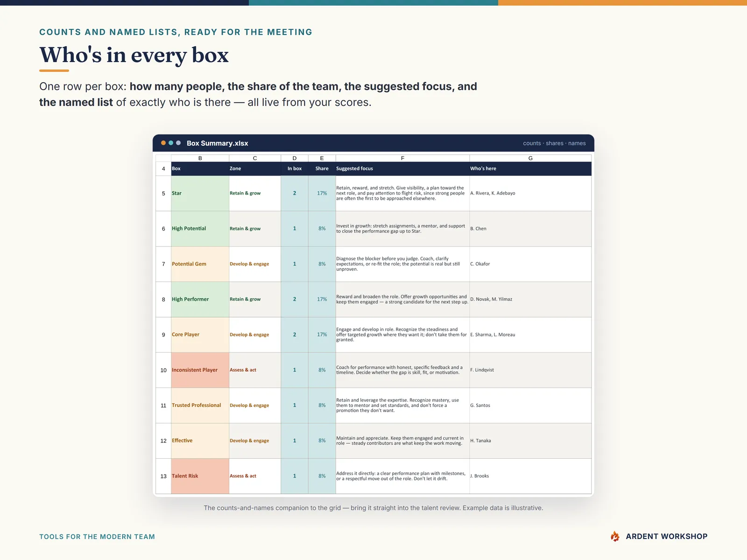Select the 'Core Player' box cell
This screenshot has height=560, width=747.
point(200,335)
